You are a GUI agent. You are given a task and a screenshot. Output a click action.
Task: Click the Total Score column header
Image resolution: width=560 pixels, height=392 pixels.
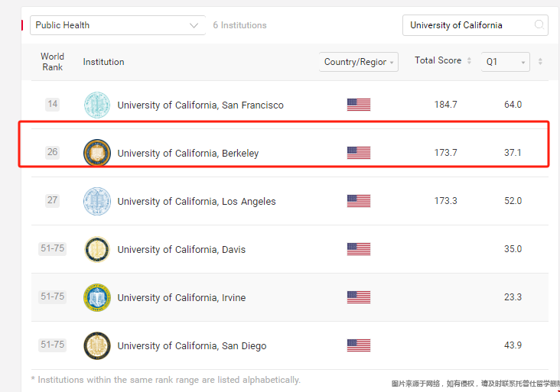coord(438,60)
